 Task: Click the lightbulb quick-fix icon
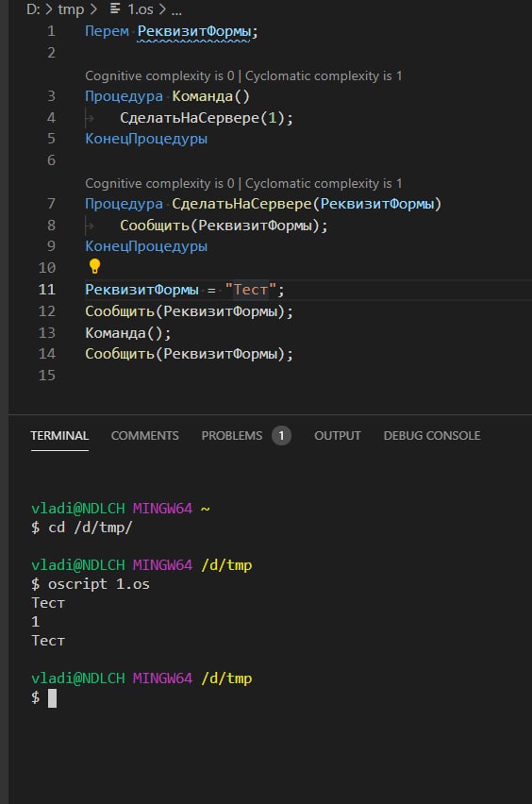[95, 266]
